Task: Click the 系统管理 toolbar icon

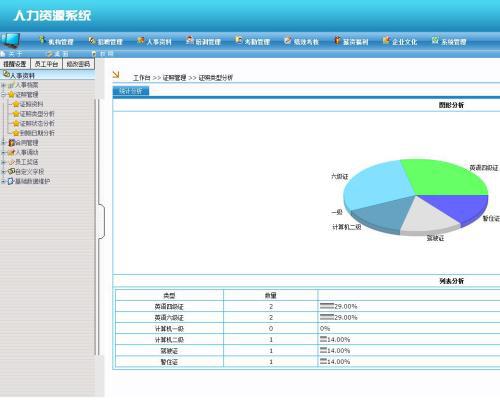Action: coord(435,40)
